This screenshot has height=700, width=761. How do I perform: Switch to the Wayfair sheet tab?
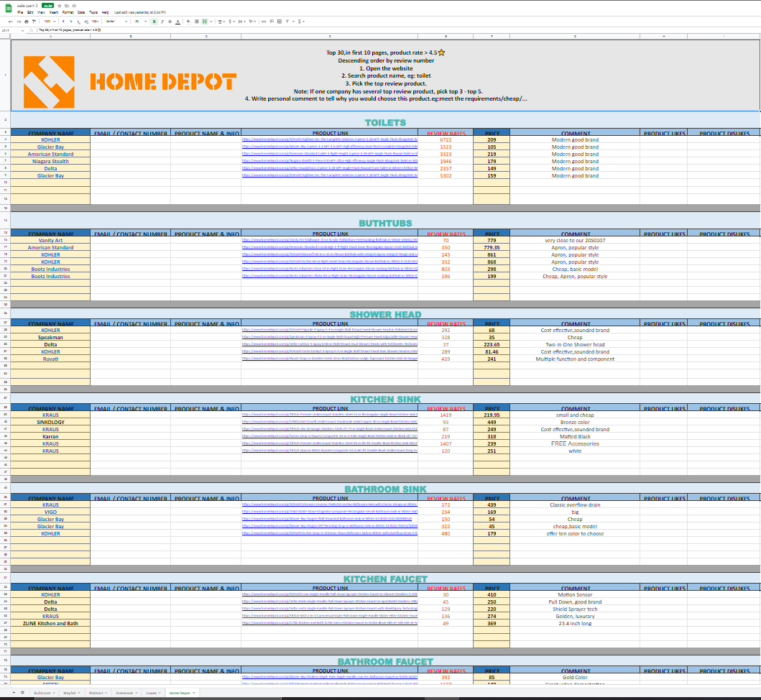(72, 693)
